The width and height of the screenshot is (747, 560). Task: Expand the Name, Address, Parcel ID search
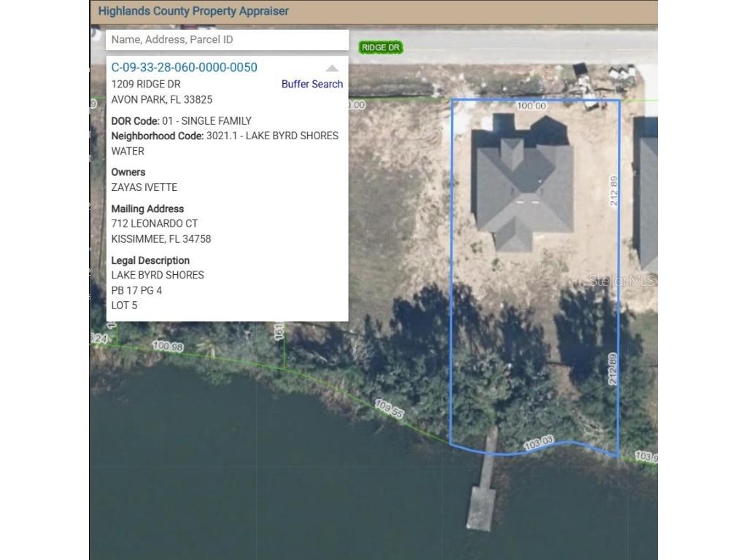coord(226,39)
